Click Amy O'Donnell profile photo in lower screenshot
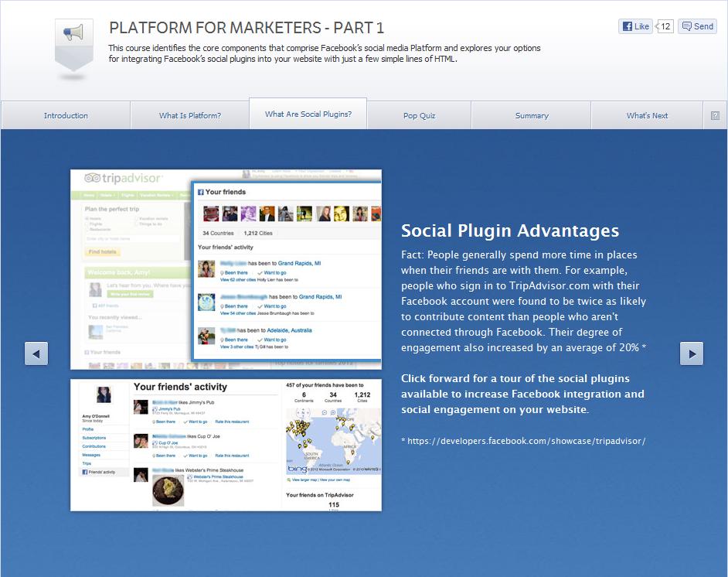Screen dimensions: 728x577 (104, 395)
